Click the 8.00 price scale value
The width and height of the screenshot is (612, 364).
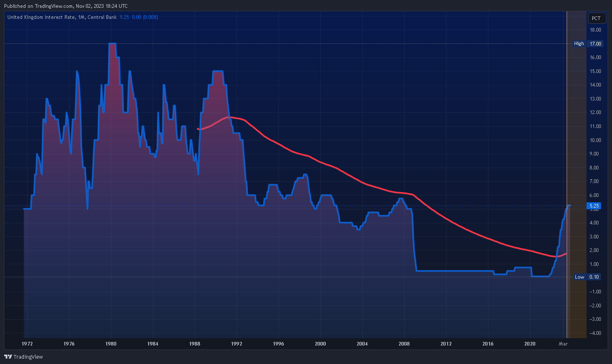coord(594,168)
